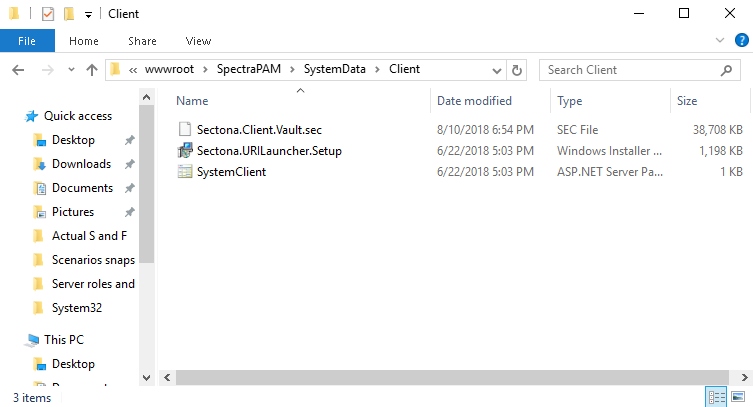Sort files by the Date modified column
753x407 pixels.
474,101
